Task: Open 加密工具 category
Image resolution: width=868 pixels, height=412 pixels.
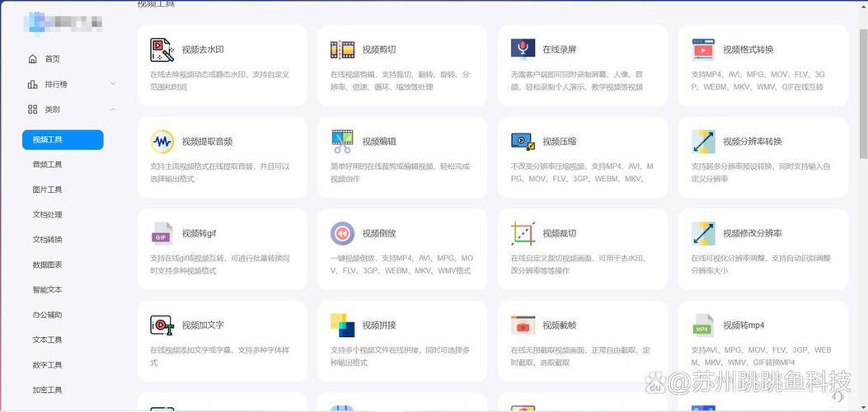Action: pyautogui.click(x=48, y=390)
